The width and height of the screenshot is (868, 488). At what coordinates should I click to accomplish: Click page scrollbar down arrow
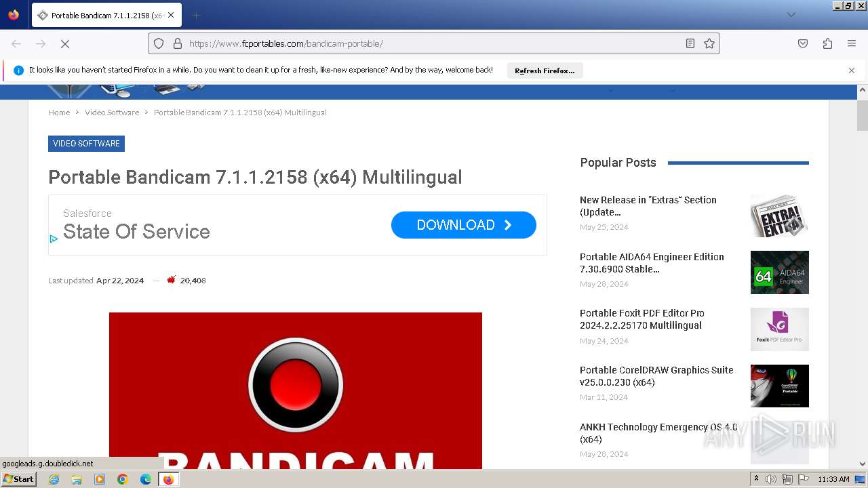pyautogui.click(x=863, y=464)
